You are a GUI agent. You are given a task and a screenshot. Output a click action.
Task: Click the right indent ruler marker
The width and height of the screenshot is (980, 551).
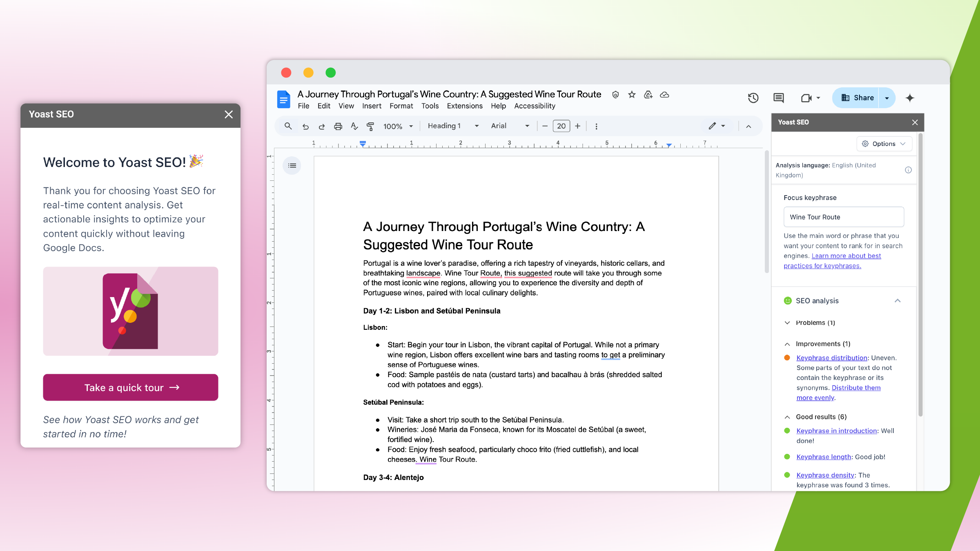(x=669, y=145)
